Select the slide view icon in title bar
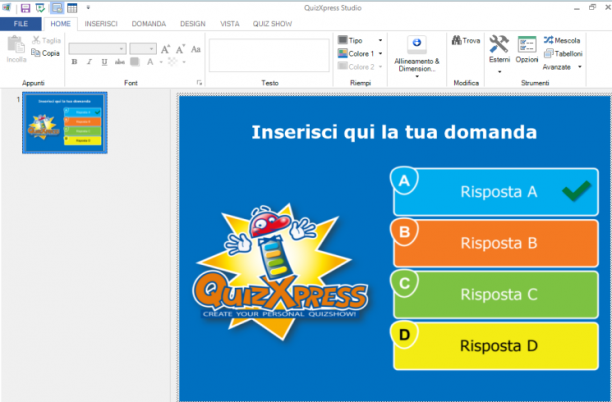Screen dimensions: 612x402 coord(57,8)
